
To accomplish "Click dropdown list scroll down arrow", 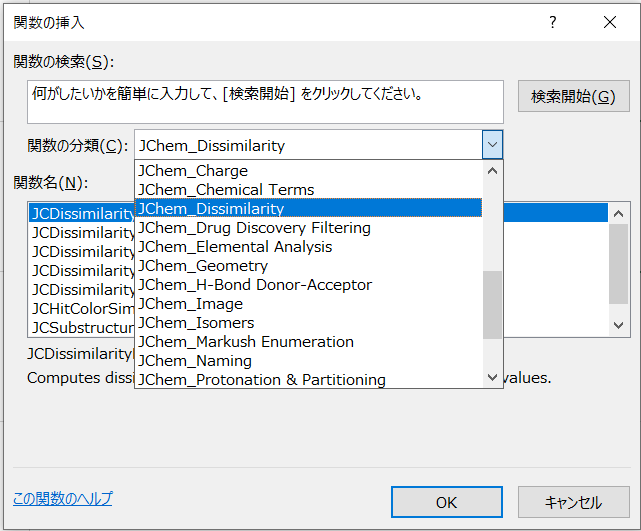I will coord(493,377).
